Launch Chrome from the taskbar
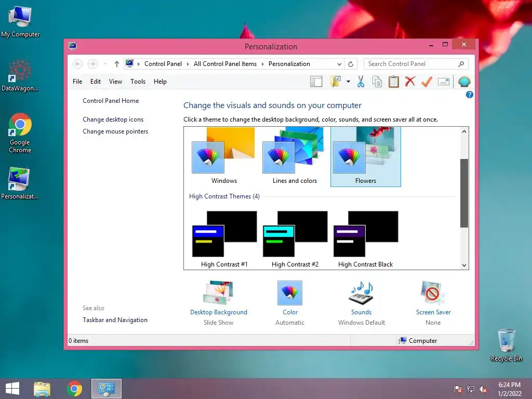 pyautogui.click(x=74, y=389)
